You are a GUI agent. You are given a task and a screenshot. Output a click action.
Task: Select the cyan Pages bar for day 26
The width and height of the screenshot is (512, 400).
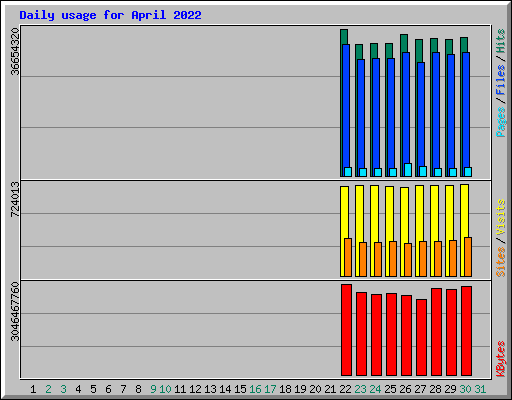pos(408,170)
